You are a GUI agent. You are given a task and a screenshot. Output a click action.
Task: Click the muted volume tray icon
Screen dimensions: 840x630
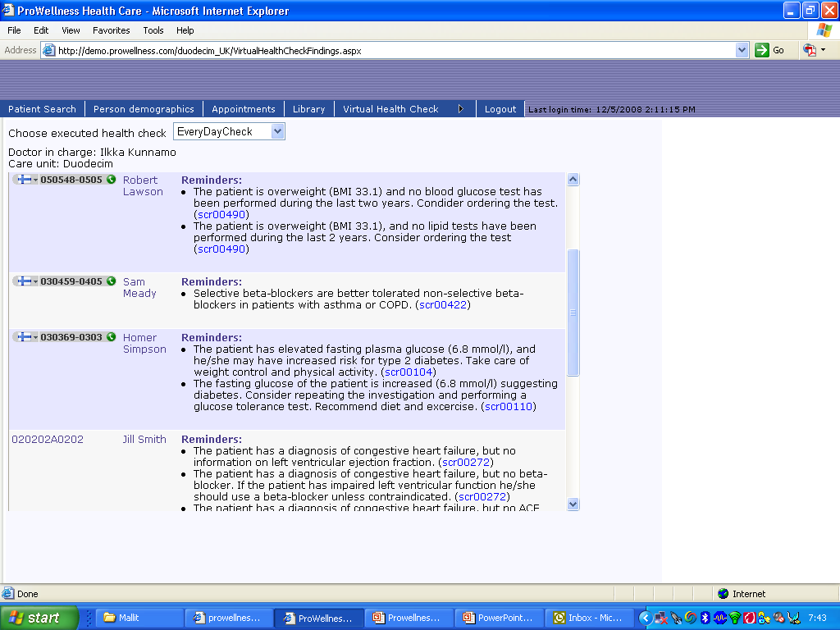pyautogui.click(x=779, y=619)
